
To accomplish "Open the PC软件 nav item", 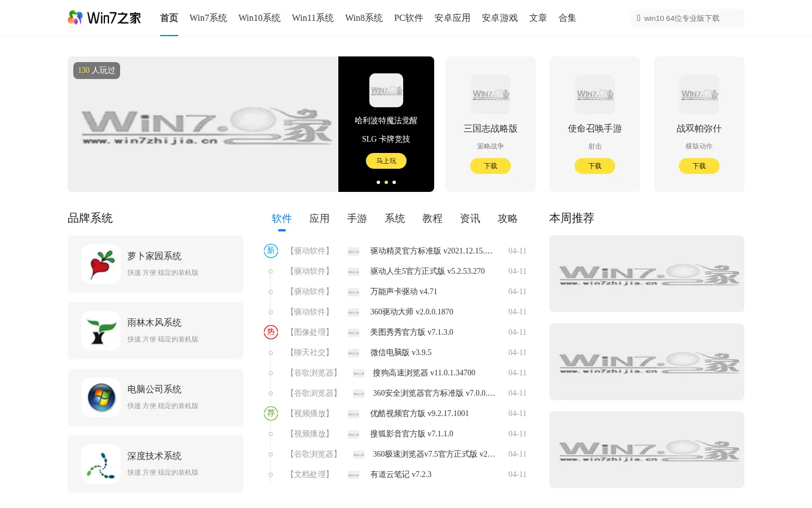I will (x=409, y=18).
